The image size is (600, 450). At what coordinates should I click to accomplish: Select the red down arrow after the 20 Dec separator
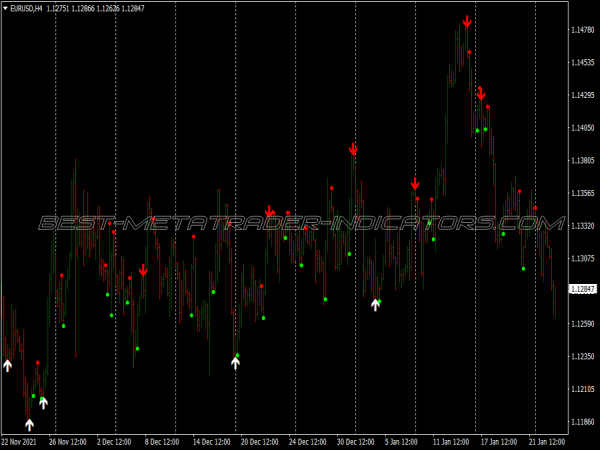pyautogui.click(x=269, y=212)
